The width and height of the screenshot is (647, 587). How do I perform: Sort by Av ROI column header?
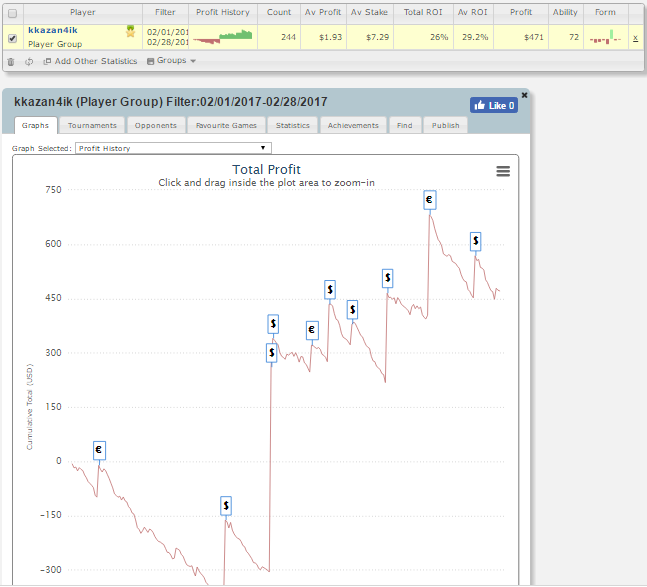tap(473, 12)
